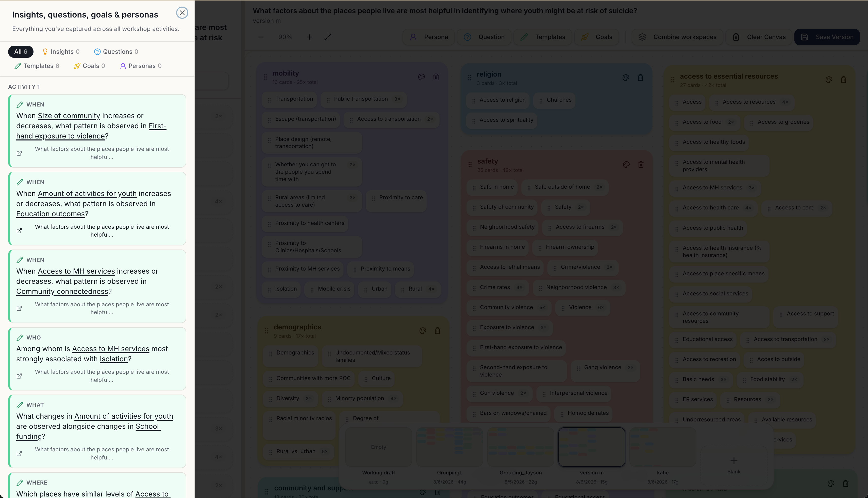Open external link on the School funding card
This screenshot has height=498, width=868.
pos(20,454)
